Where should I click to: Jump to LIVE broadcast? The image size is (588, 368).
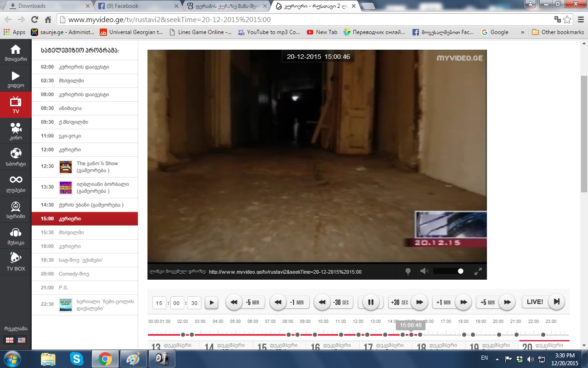[x=543, y=302]
